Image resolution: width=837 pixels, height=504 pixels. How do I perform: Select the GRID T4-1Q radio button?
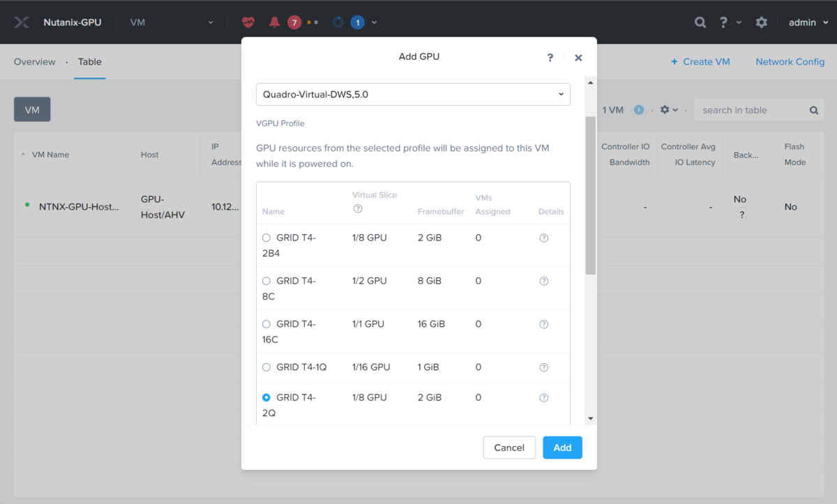tap(266, 367)
